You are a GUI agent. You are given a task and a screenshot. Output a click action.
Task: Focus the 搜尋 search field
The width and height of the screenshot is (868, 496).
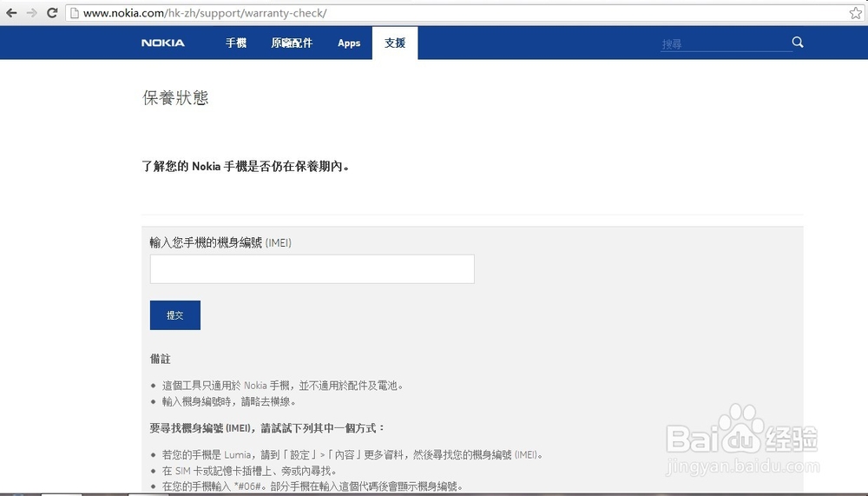[x=725, y=43]
